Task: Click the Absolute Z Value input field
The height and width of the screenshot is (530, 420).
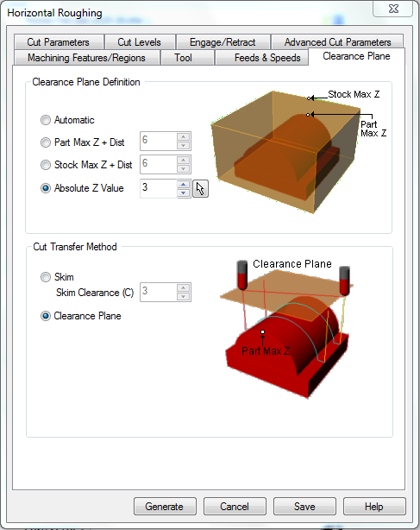Action: pos(159,188)
